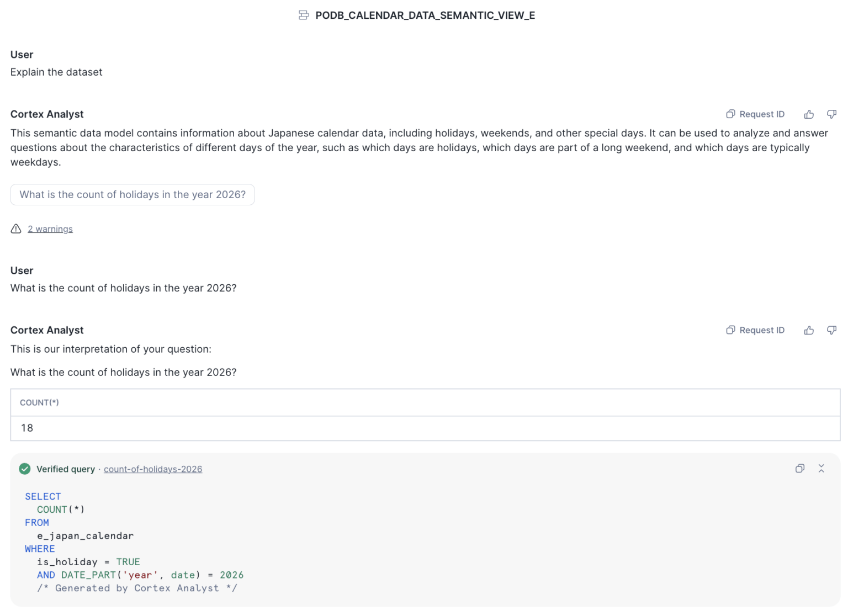The image size is (848, 616).
Task: Click the green verified checkmark icon
Action: pyautogui.click(x=24, y=468)
